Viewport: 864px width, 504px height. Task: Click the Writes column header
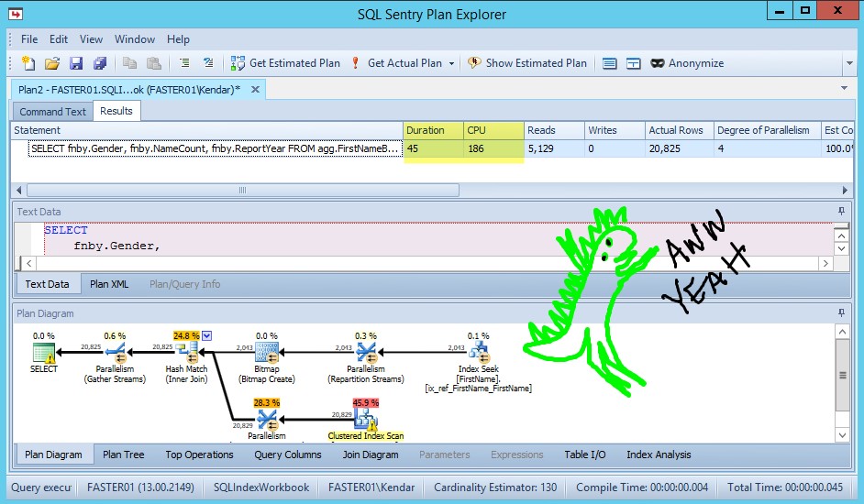[615, 130]
